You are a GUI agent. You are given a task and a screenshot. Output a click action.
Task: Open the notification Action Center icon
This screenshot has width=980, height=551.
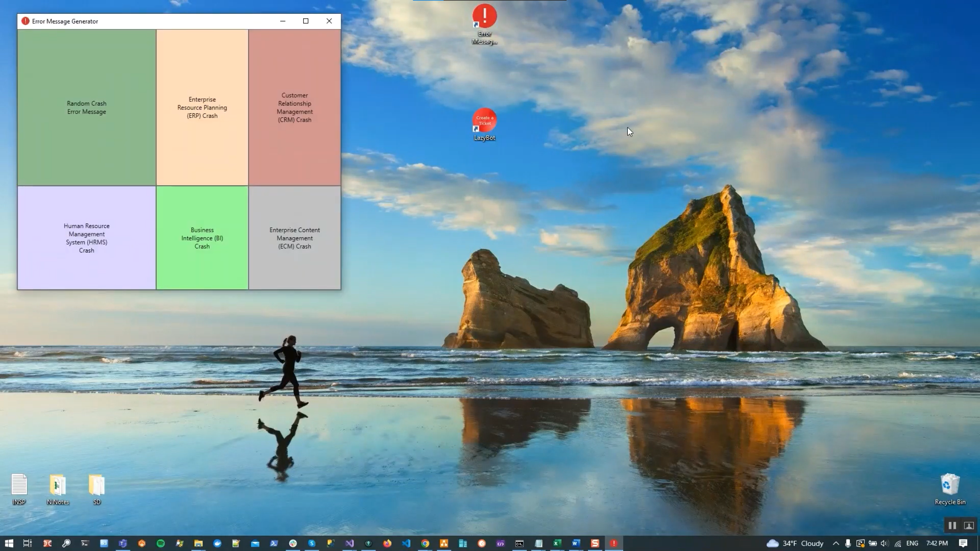pyautogui.click(x=963, y=543)
